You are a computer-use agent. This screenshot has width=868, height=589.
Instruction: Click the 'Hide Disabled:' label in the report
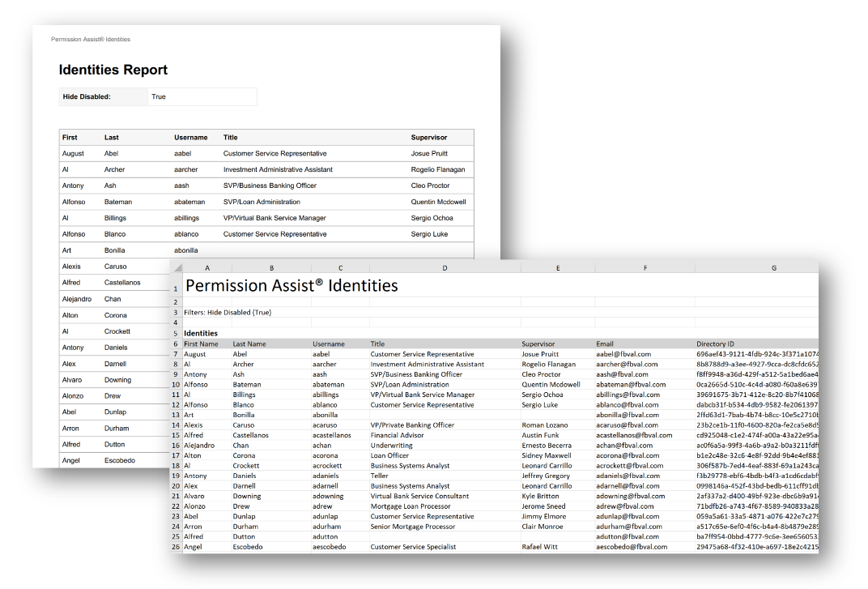(87, 97)
